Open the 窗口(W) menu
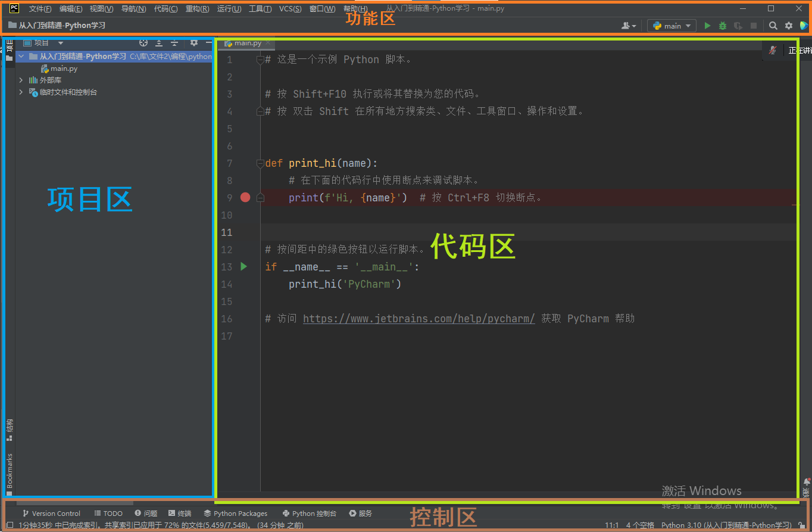 coord(322,9)
